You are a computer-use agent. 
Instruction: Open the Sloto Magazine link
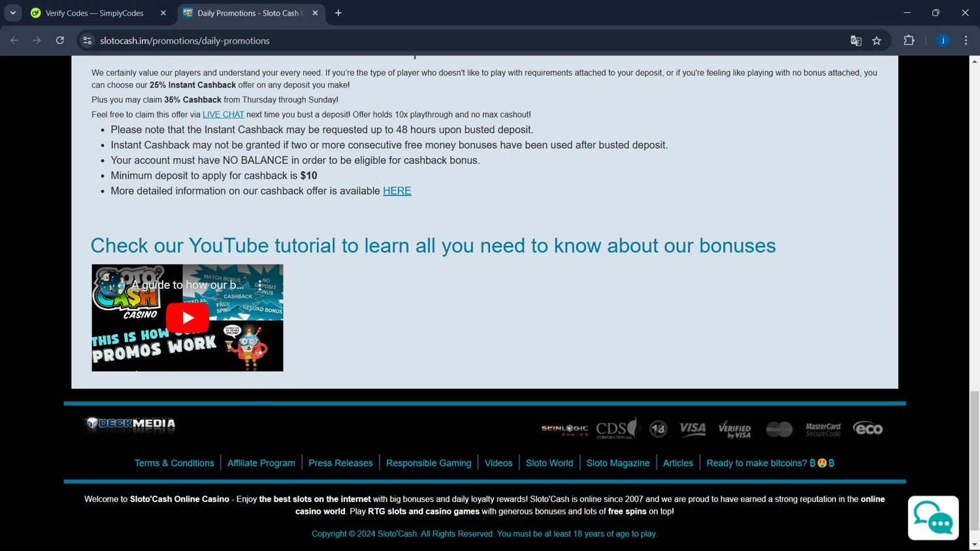click(x=618, y=463)
